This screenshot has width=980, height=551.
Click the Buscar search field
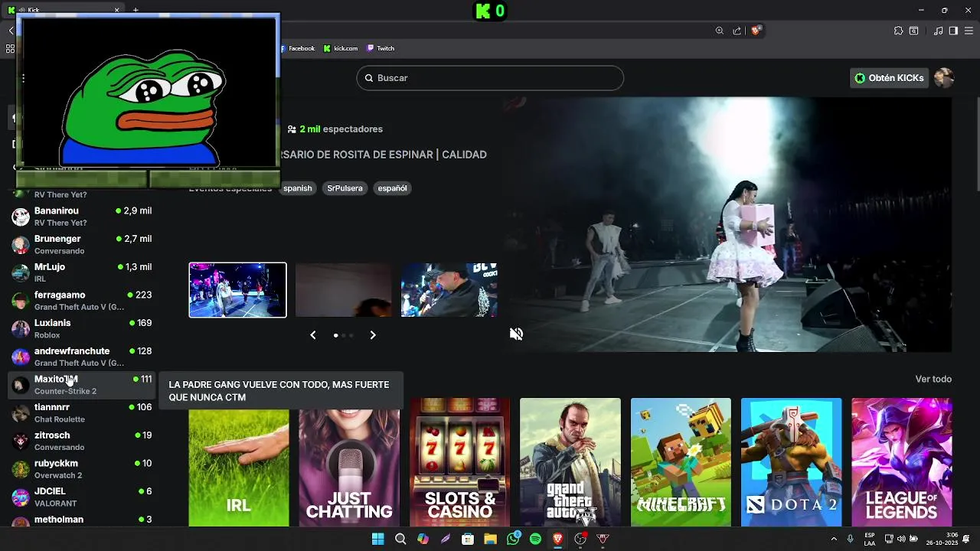tap(490, 78)
